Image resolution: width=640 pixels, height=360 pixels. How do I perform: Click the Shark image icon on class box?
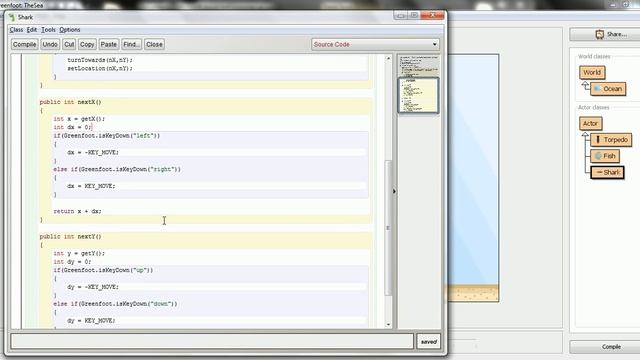pos(599,172)
